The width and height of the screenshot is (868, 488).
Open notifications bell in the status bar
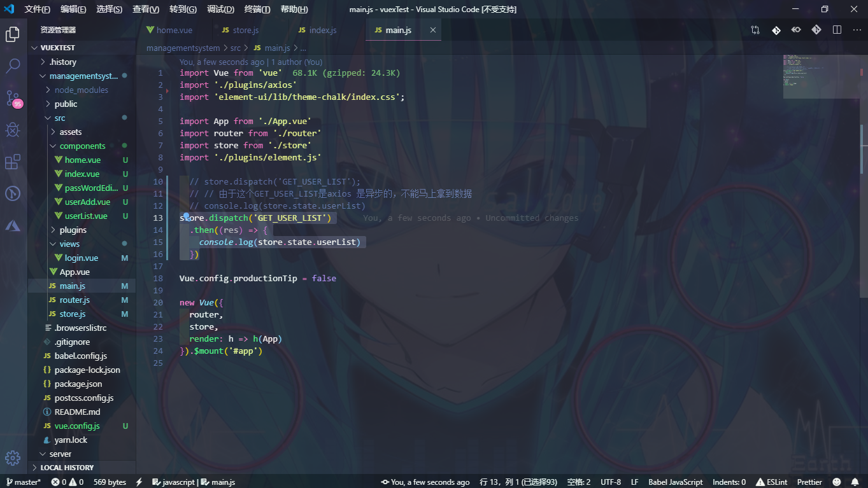855,482
